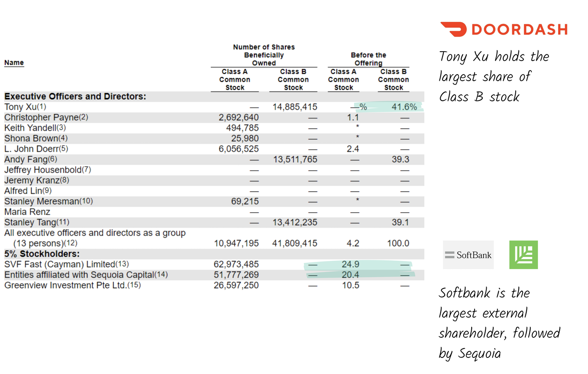This screenshot has width=588, height=374.
Task: Select 'Entities affiliated with Sequoia Capital(14)'
Action: point(86,275)
